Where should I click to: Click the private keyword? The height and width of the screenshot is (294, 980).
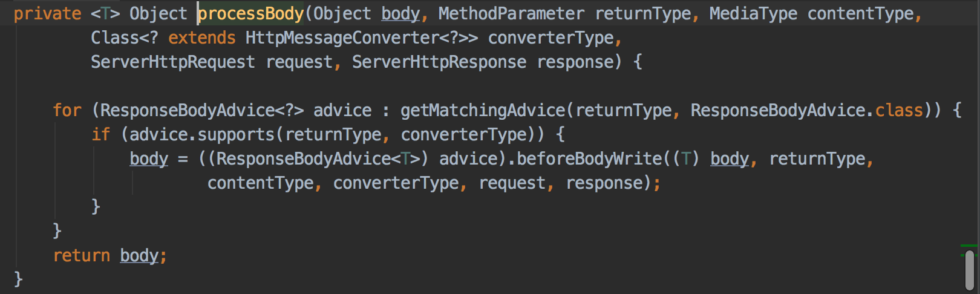point(47,13)
